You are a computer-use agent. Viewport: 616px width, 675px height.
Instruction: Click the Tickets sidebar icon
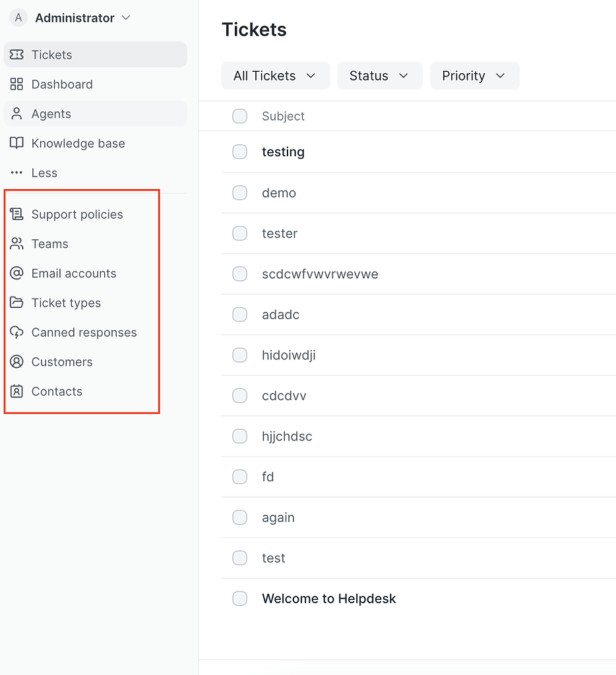[16, 55]
